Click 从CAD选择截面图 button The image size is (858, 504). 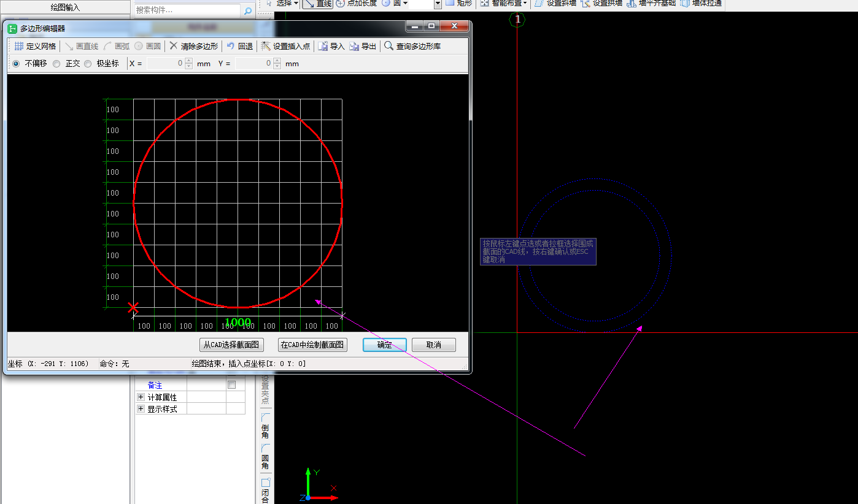click(x=231, y=345)
